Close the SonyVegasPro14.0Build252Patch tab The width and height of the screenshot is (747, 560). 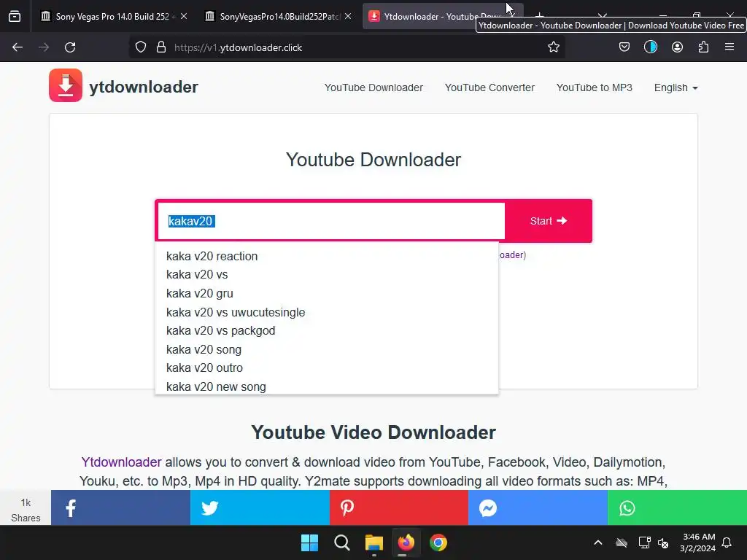pos(348,16)
